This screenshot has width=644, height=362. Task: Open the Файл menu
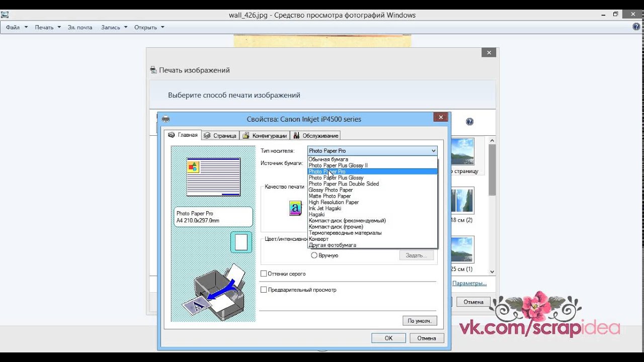click(17, 27)
